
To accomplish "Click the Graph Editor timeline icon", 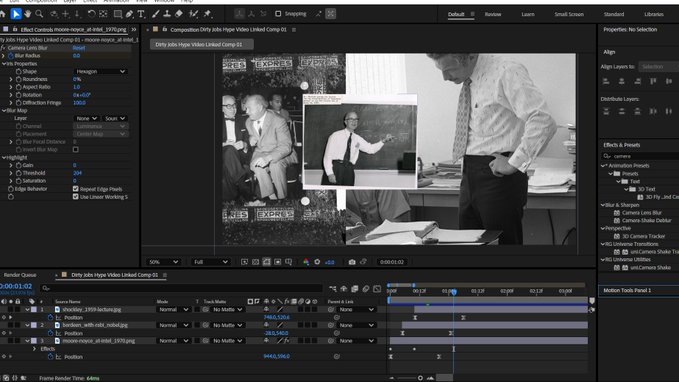I will (x=377, y=289).
